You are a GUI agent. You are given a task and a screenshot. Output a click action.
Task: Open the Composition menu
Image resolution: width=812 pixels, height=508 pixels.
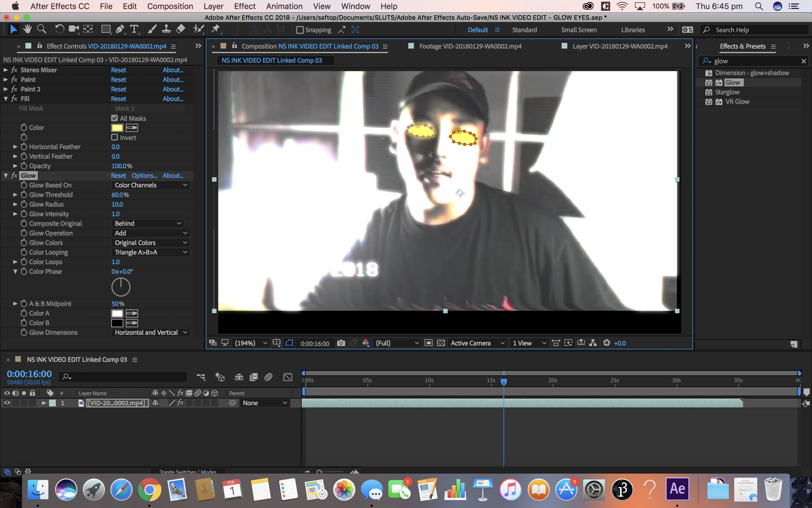pos(170,6)
